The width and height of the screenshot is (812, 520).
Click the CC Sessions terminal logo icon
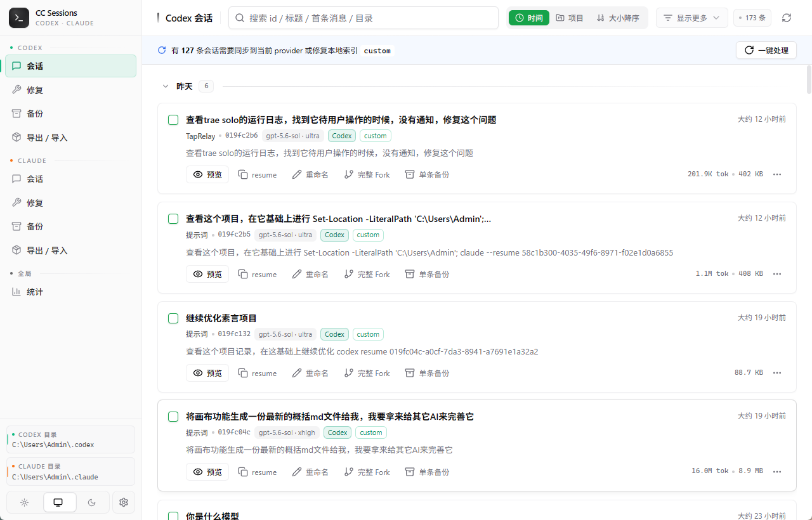[x=19, y=18]
